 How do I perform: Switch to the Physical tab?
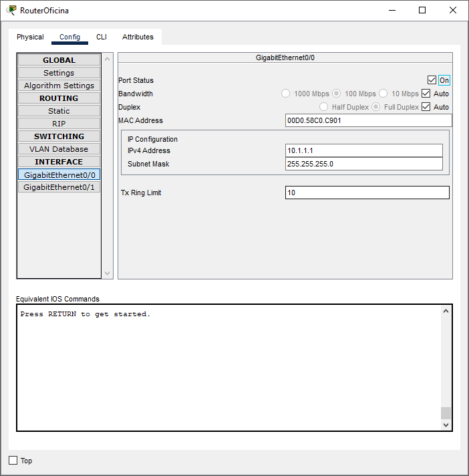[x=30, y=37]
